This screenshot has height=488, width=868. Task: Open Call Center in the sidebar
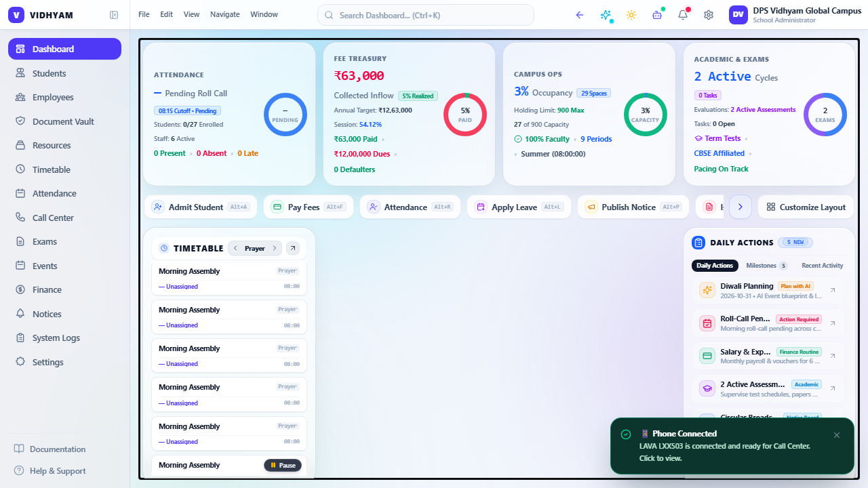(64, 218)
